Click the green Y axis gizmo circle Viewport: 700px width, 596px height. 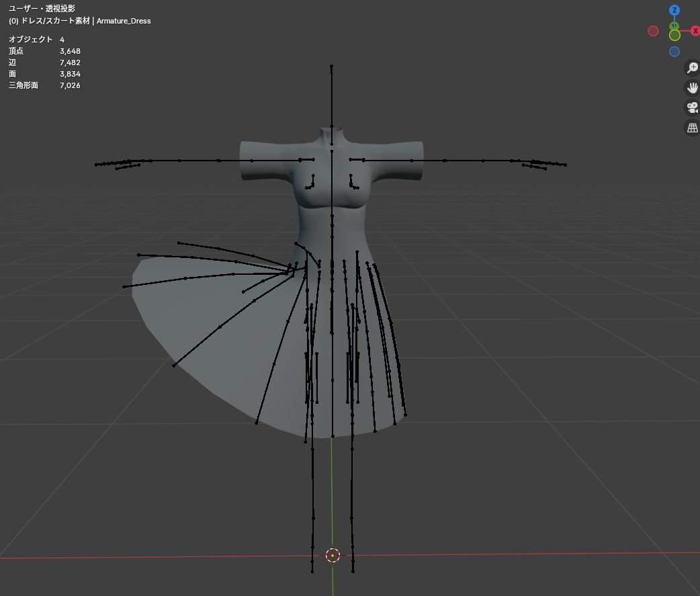[x=674, y=35]
